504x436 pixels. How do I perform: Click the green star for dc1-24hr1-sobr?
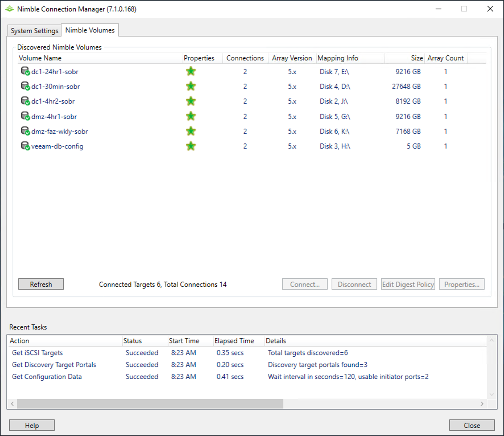pos(191,71)
